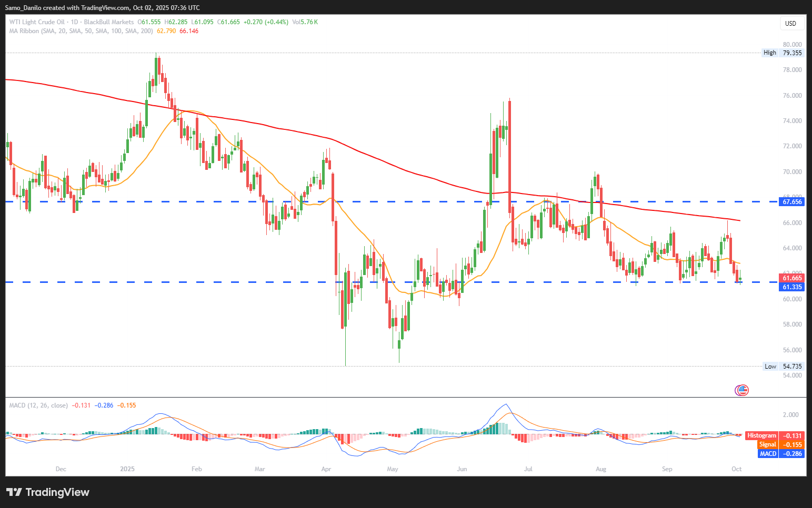Click the Oct label on the time axis
Image resolution: width=812 pixels, height=508 pixels.
coord(736,469)
